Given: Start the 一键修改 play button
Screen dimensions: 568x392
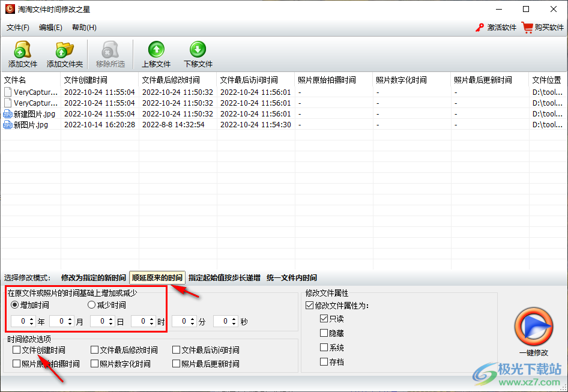Looking at the screenshot, I should tap(534, 327).
